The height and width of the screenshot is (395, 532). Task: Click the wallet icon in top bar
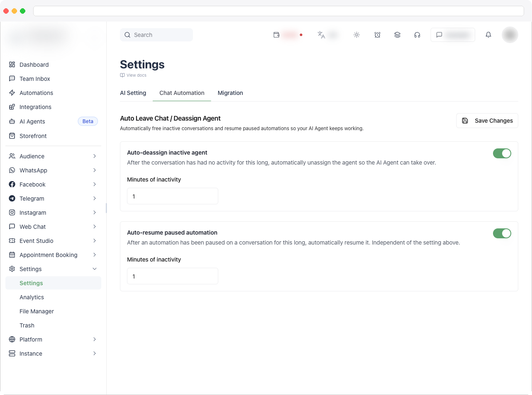[276, 35]
